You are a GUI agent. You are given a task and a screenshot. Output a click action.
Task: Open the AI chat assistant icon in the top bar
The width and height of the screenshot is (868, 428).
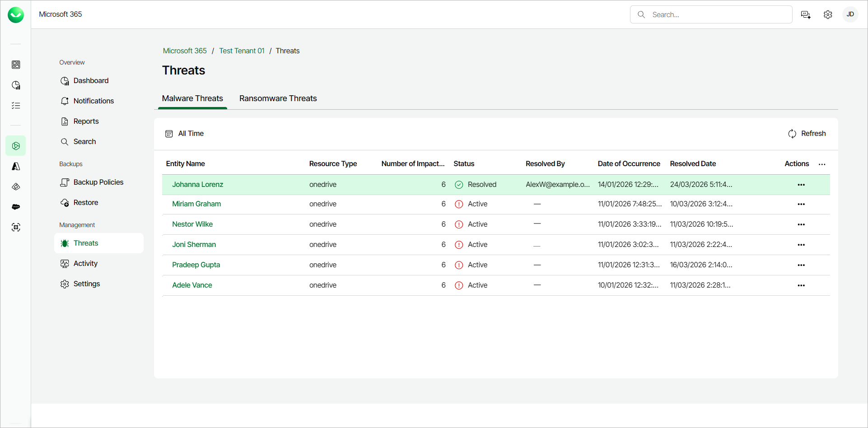pyautogui.click(x=806, y=14)
